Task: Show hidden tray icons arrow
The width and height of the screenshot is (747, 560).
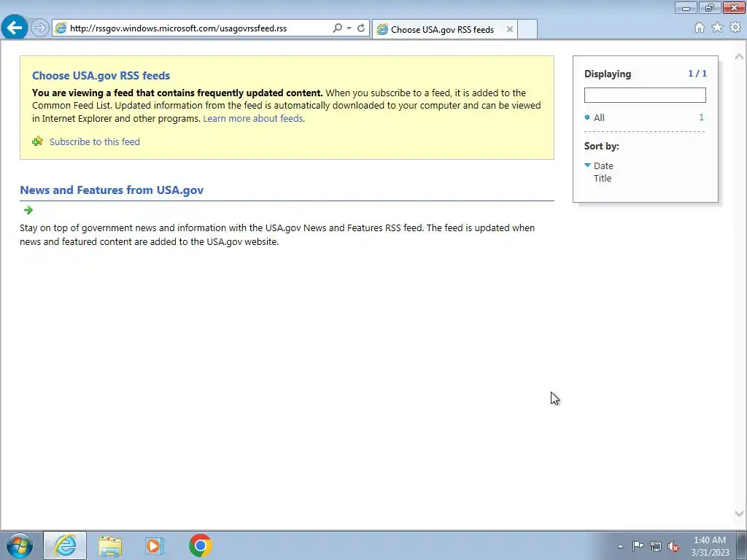Action: pyautogui.click(x=620, y=546)
